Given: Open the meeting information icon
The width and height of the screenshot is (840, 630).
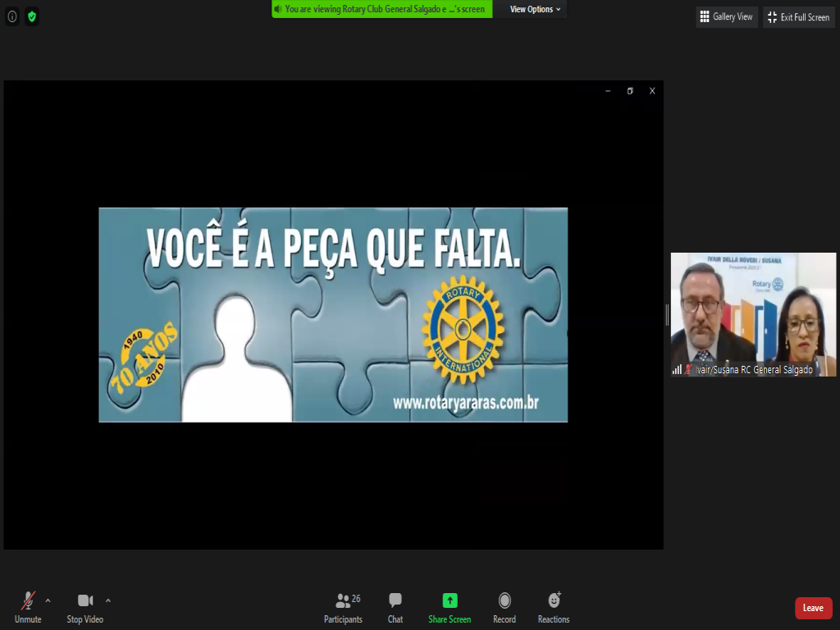Looking at the screenshot, I should (x=12, y=16).
